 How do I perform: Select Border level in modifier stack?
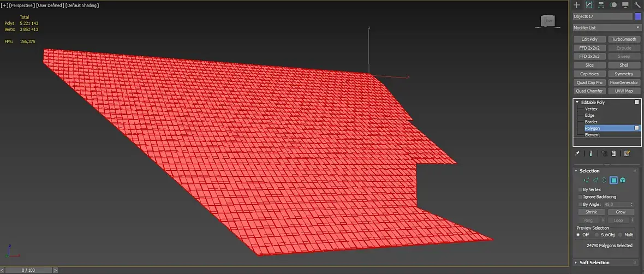coord(591,122)
